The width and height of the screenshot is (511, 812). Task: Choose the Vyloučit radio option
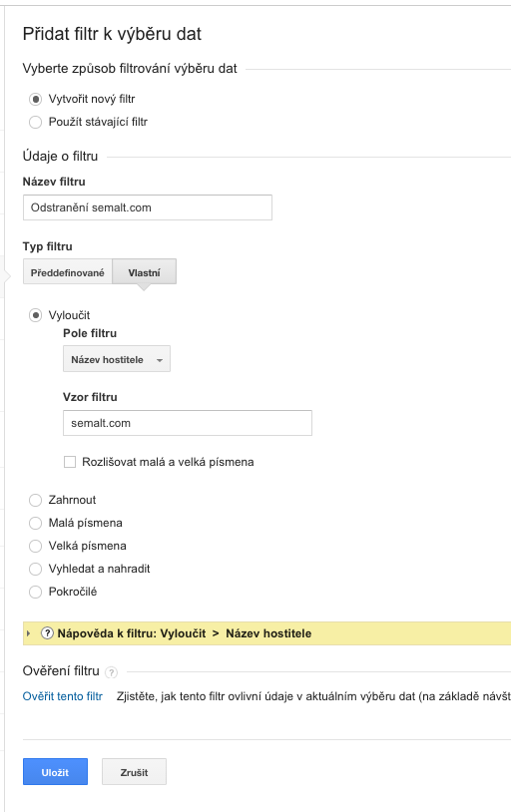tap(35, 315)
